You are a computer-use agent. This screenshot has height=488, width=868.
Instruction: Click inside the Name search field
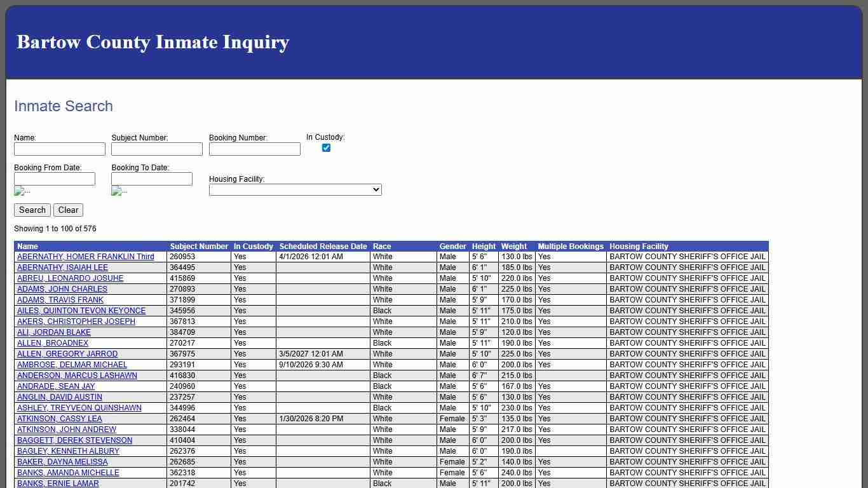point(59,149)
